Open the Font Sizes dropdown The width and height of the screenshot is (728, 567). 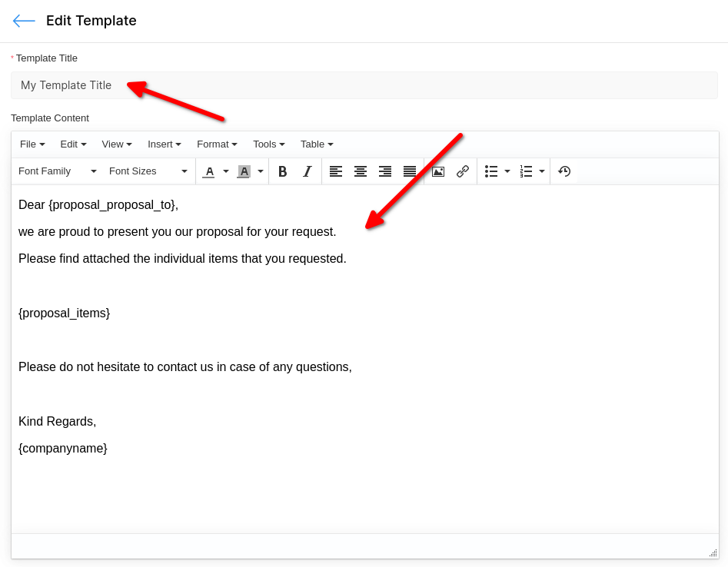pos(148,171)
